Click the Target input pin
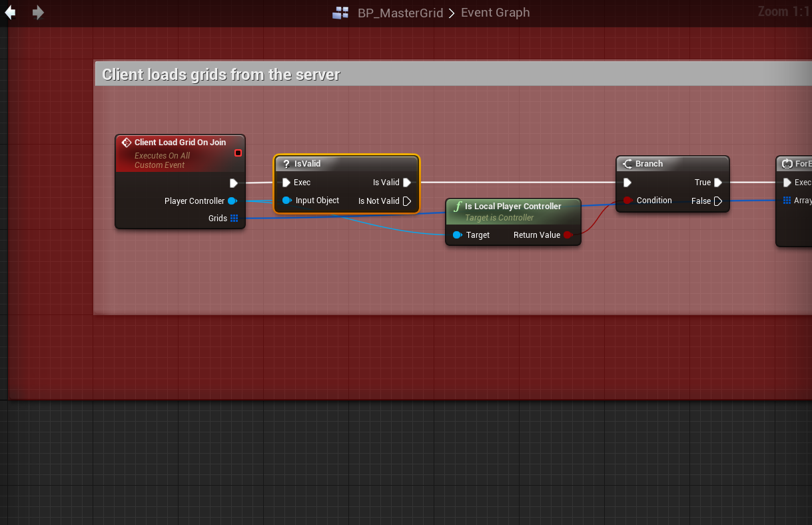Viewport: 812px width, 525px height. 457,235
